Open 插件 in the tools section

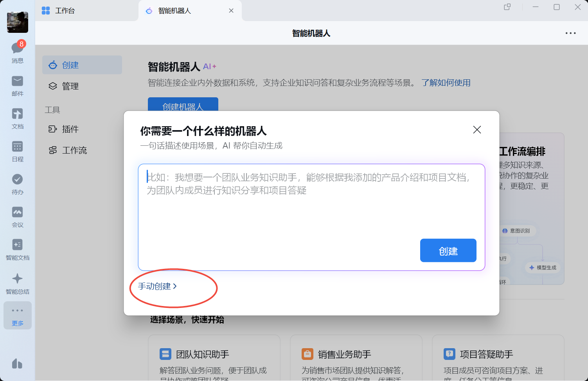(x=82, y=129)
